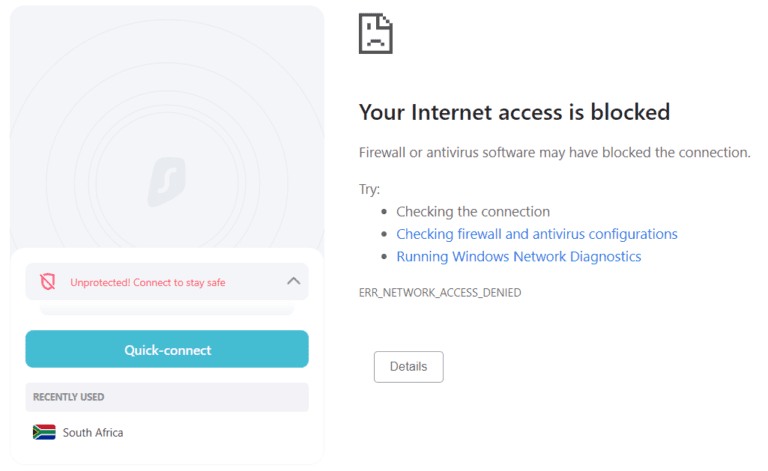
Task: Click the Details button
Action: (408, 367)
